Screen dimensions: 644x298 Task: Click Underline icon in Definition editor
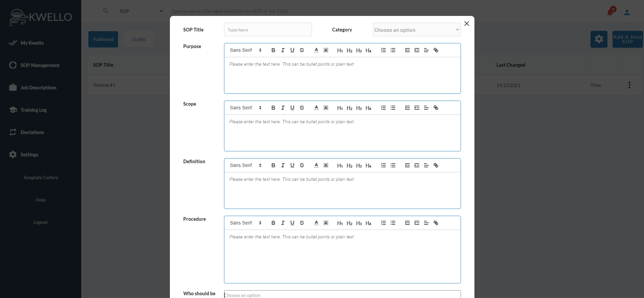[292, 165]
